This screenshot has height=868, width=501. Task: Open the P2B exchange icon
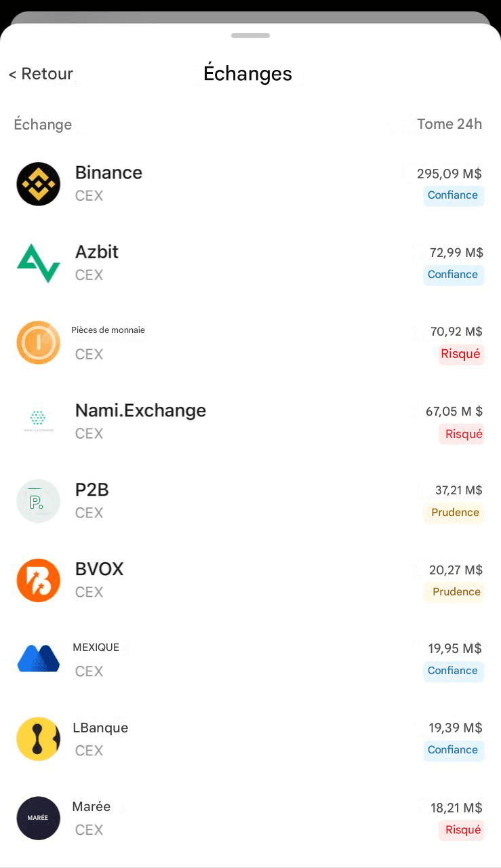[39, 501]
